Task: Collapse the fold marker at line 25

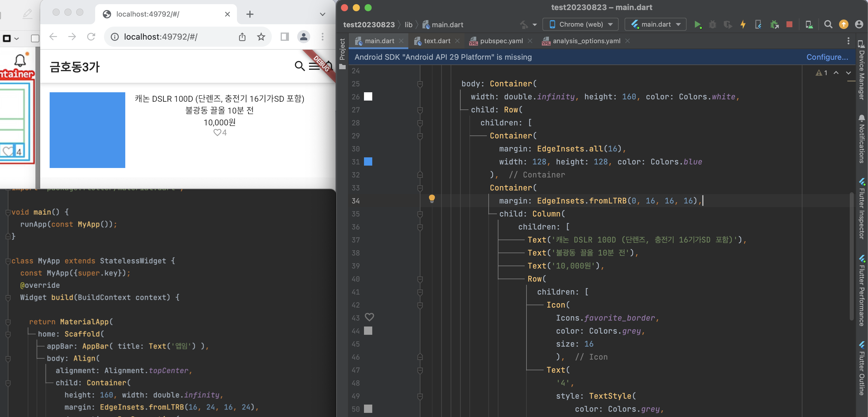Action: pos(420,84)
